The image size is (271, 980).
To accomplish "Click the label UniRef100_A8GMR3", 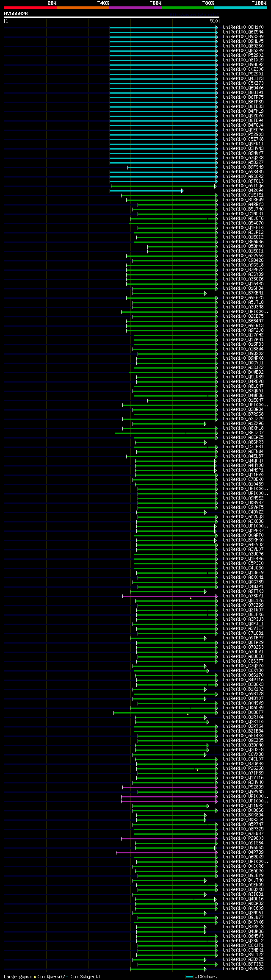I will [x=243, y=442].
